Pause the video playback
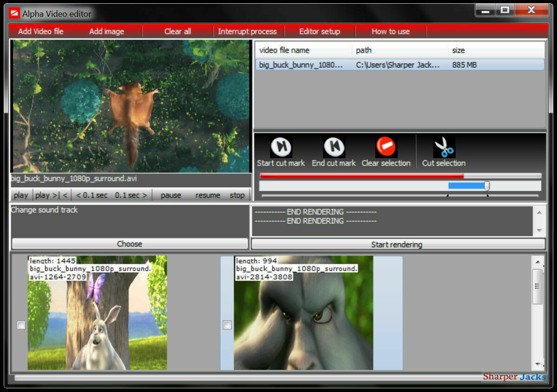The image size is (557, 392). point(171,195)
